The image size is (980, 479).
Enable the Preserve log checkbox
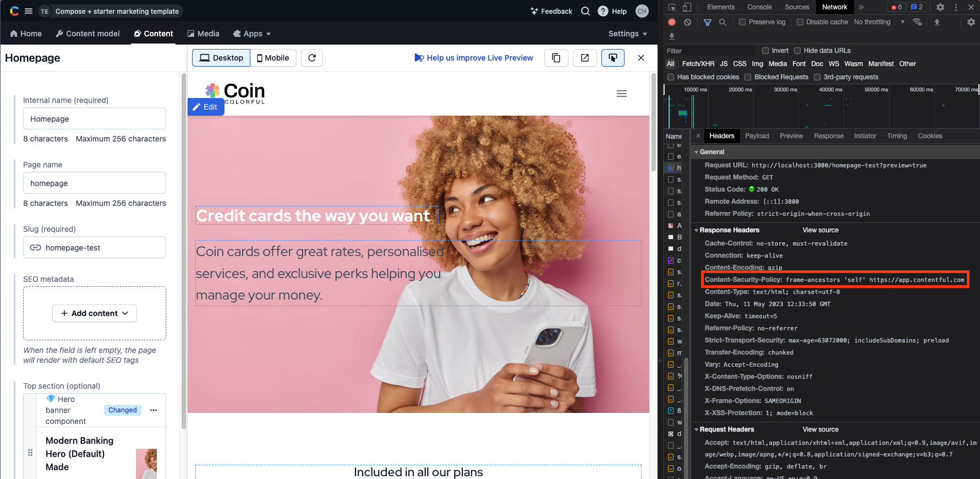742,22
